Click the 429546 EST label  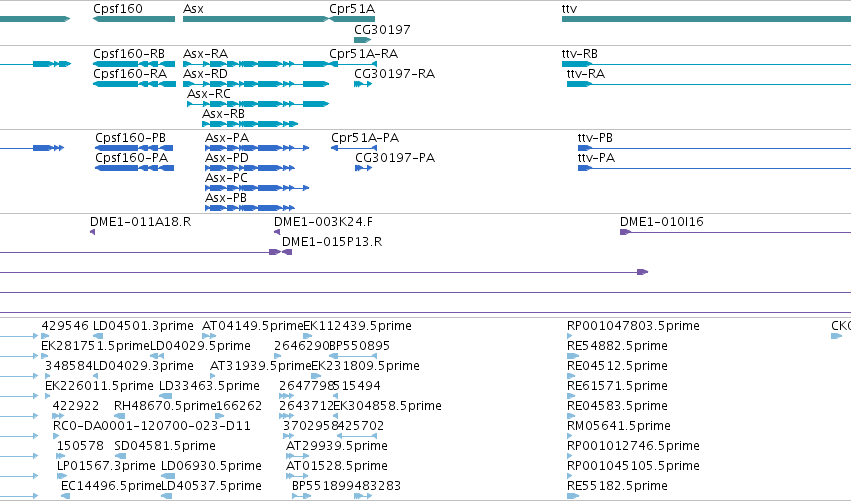click(x=65, y=326)
